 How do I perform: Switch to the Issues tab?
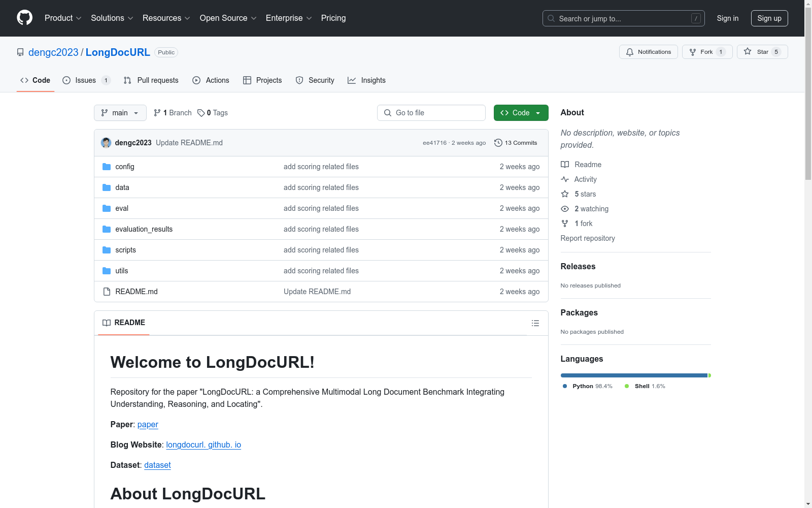[x=86, y=80]
